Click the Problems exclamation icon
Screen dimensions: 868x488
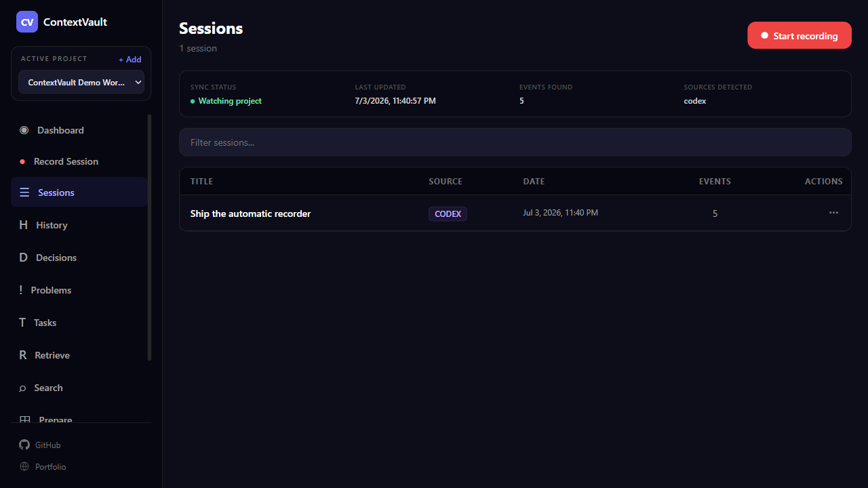coord(21,290)
